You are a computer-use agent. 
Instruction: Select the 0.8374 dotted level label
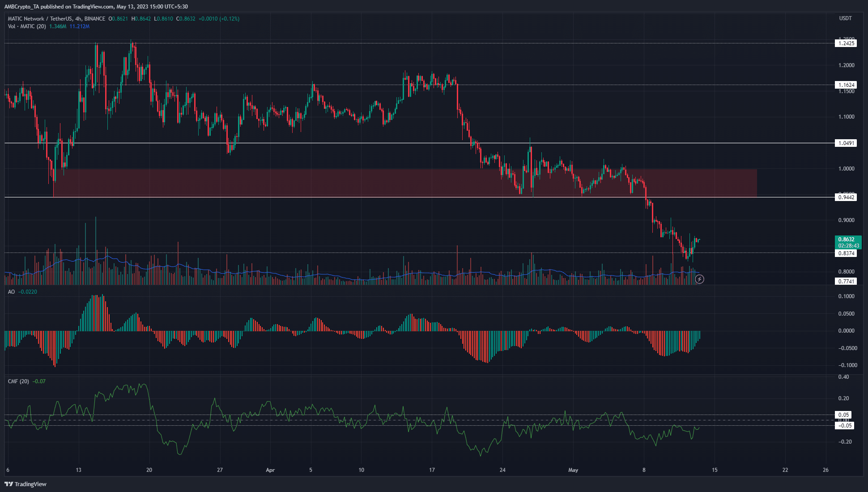coord(846,253)
